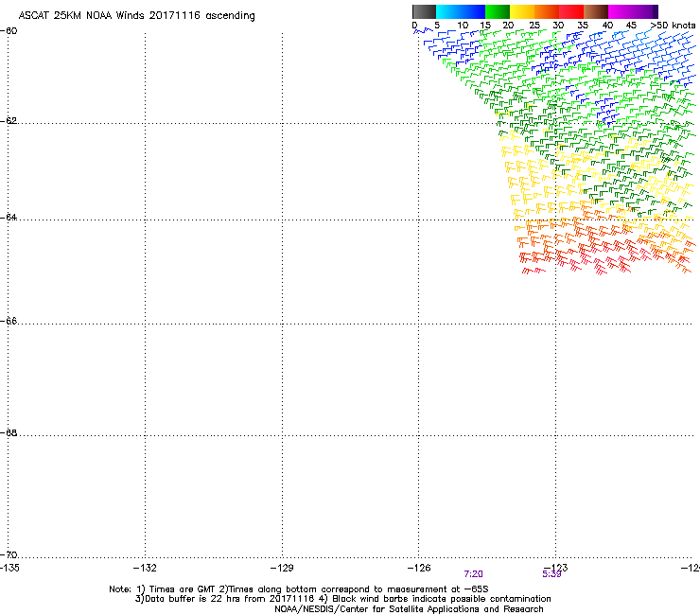Click the '>50 knots' legend label
This screenshot has width=700, height=615.
(x=674, y=26)
